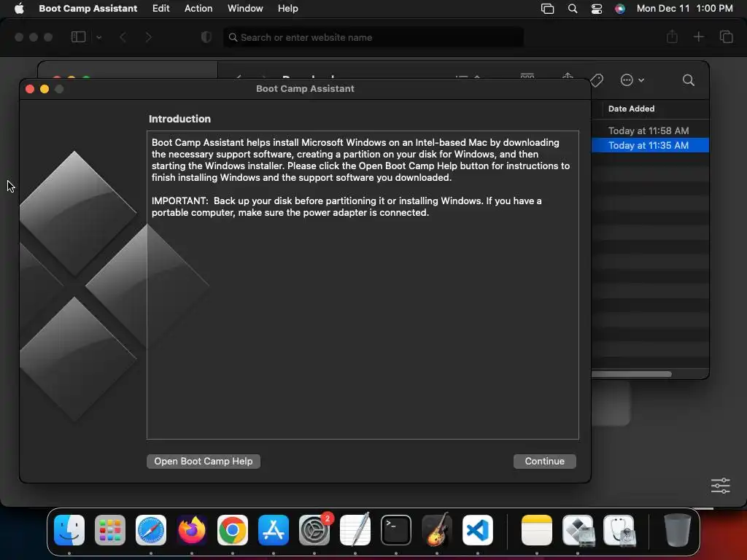Toggle the Safari sidebar button

coord(78,37)
